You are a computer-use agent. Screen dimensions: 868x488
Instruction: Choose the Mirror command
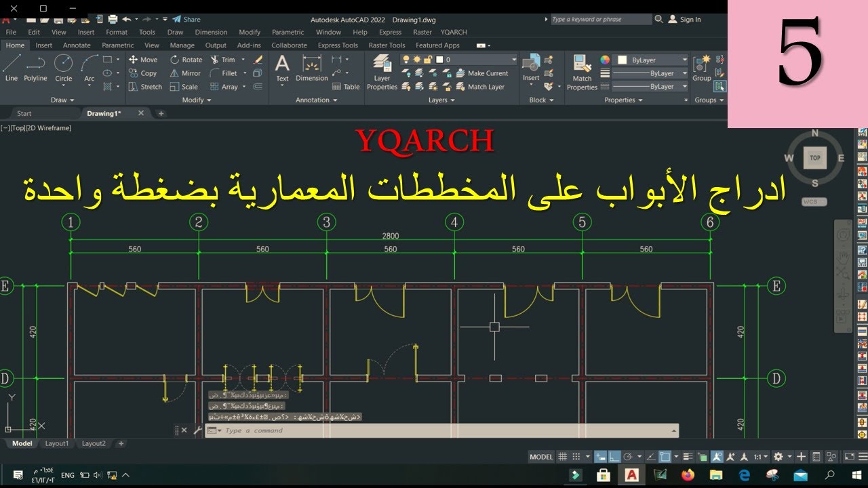pyautogui.click(x=185, y=73)
